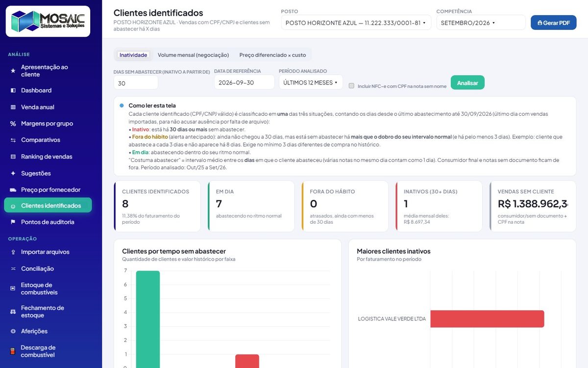Click the fuel can icon for Descarga de combustível

click(x=13, y=351)
